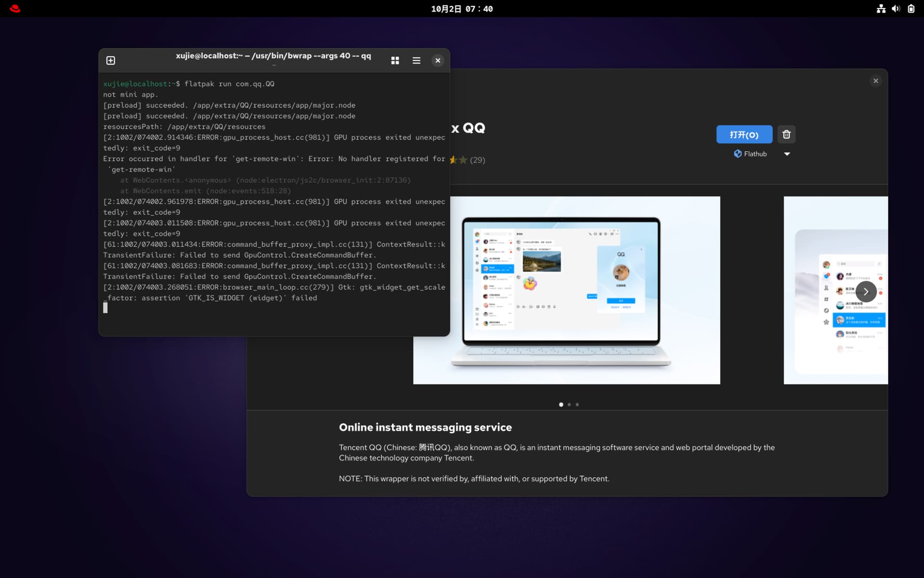Open a new terminal tab
The width and height of the screenshot is (924, 578).
click(x=111, y=60)
